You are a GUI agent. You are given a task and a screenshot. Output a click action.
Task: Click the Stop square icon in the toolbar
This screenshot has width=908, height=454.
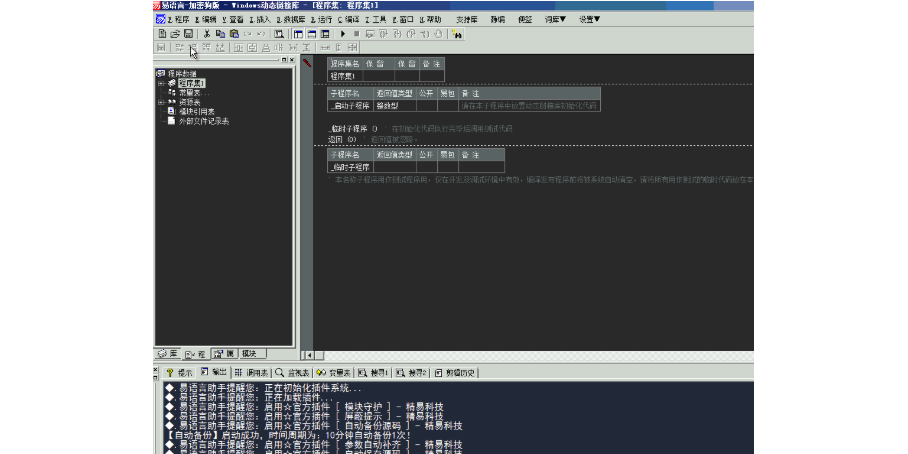pyautogui.click(x=356, y=33)
